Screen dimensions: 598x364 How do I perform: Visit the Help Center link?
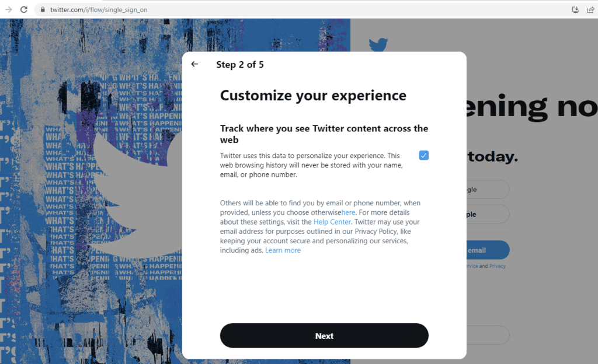point(332,222)
